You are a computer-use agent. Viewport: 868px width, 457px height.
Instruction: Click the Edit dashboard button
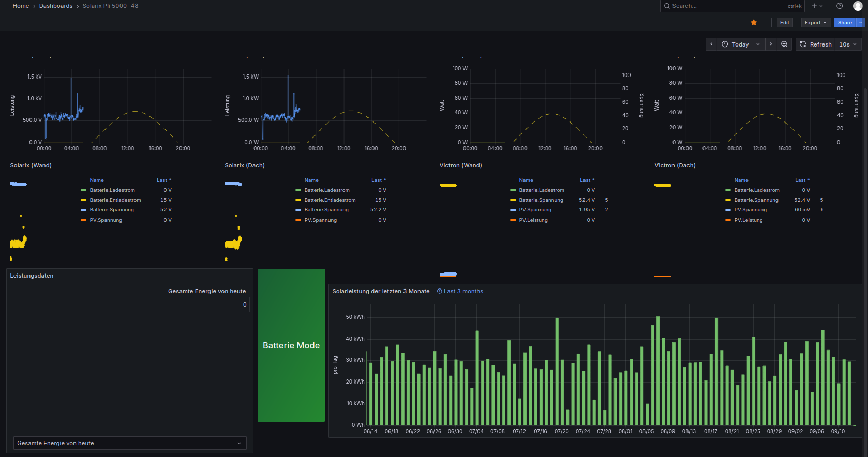(784, 22)
